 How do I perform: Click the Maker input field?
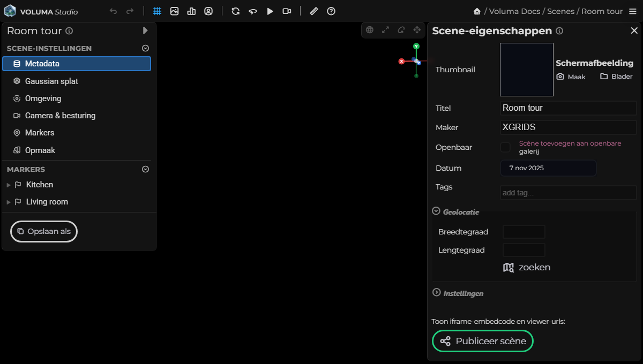(x=569, y=127)
